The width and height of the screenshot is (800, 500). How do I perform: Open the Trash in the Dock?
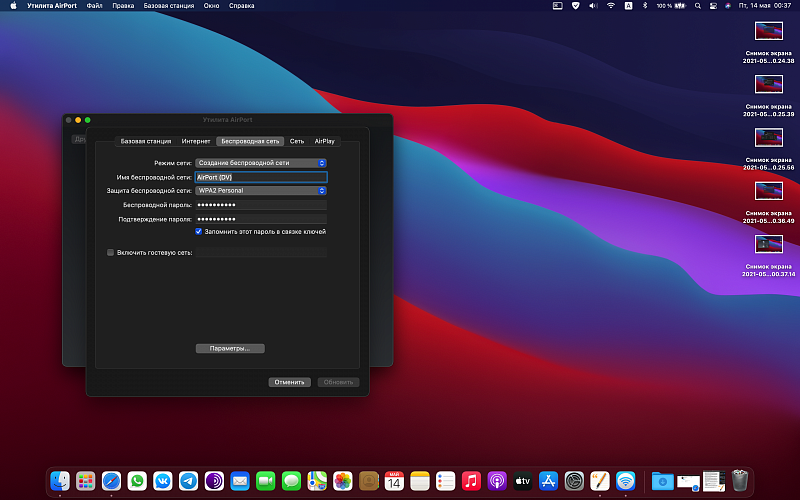click(x=740, y=481)
